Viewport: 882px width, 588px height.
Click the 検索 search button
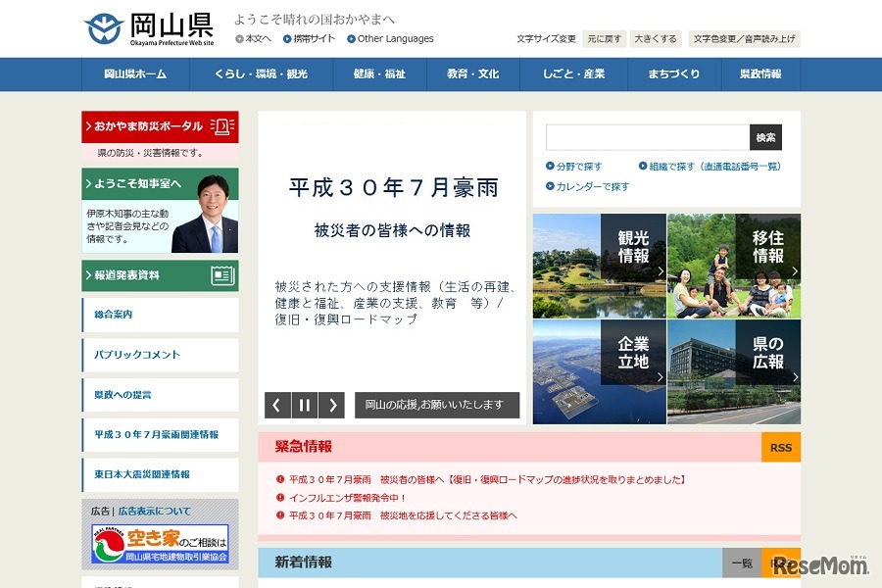[764, 137]
